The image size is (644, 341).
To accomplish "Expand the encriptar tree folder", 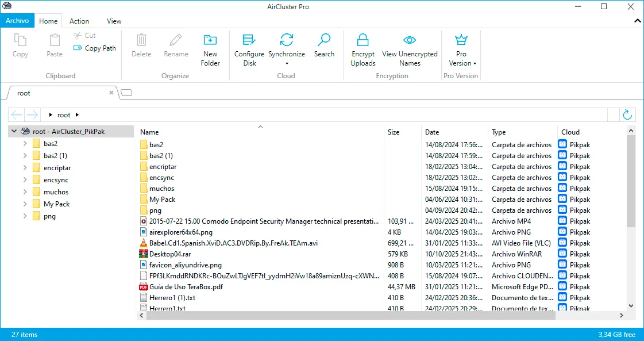I will point(25,168).
